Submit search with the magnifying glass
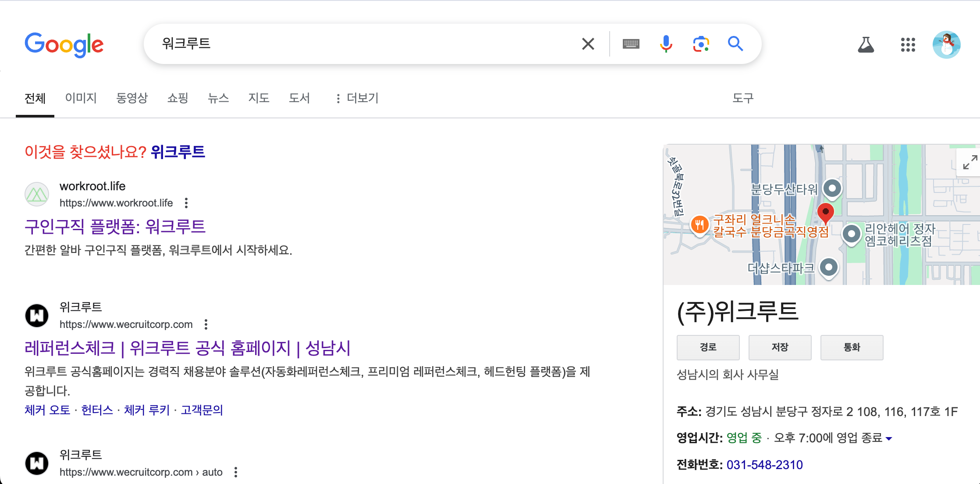Viewport: 980px width, 484px height. [x=735, y=44]
